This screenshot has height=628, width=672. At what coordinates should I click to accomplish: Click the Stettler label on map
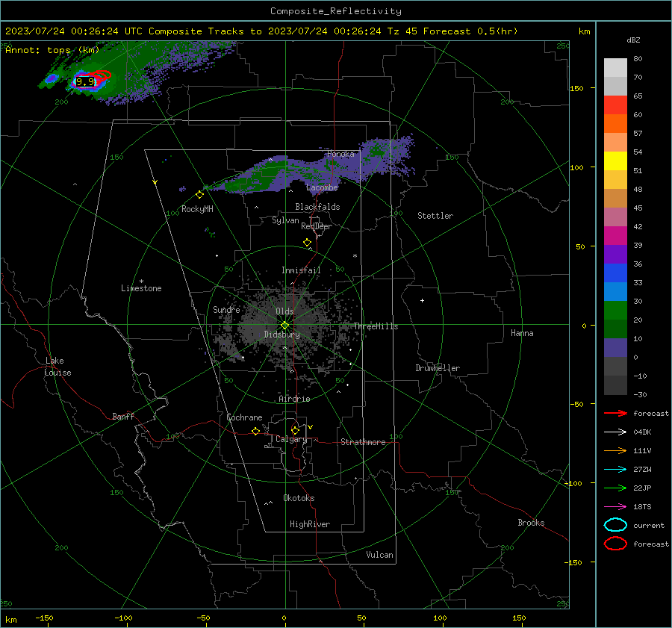tap(435, 216)
